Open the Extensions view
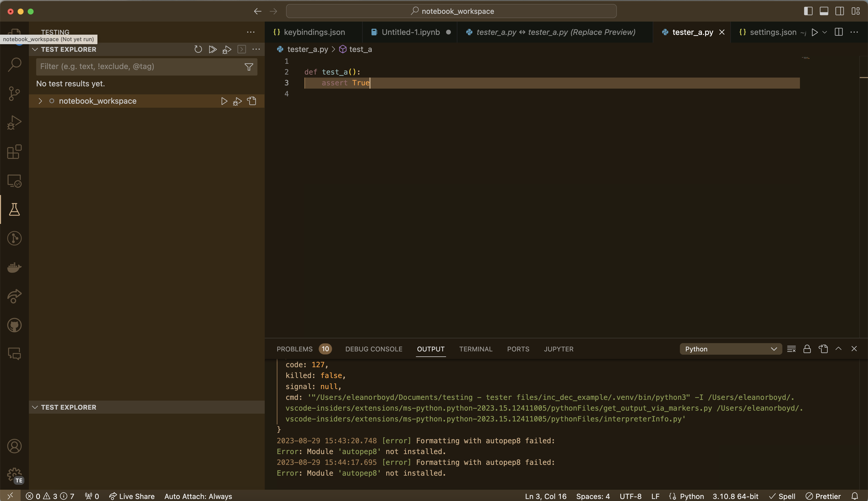Screen dimensions: 868x501 [x=14, y=152]
